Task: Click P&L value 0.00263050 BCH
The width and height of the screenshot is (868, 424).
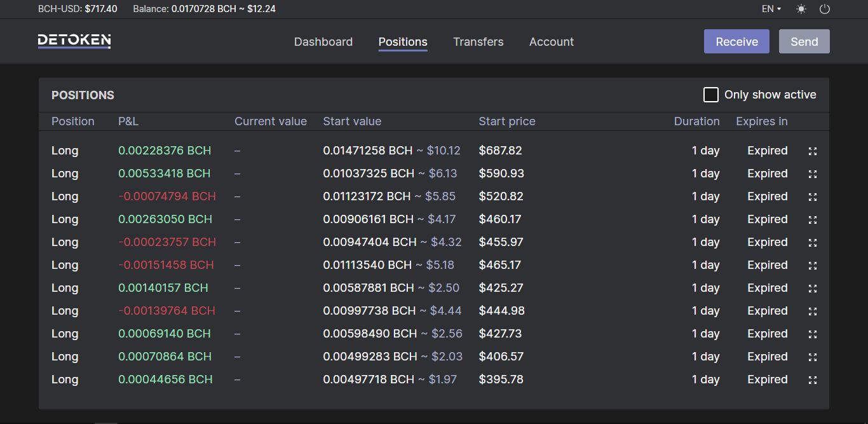Action: tap(165, 219)
